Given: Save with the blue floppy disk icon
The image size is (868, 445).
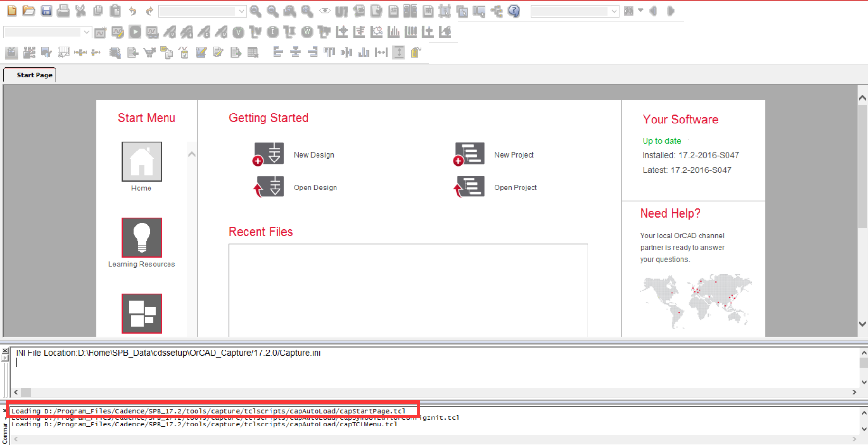Looking at the screenshot, I should 46,10.
